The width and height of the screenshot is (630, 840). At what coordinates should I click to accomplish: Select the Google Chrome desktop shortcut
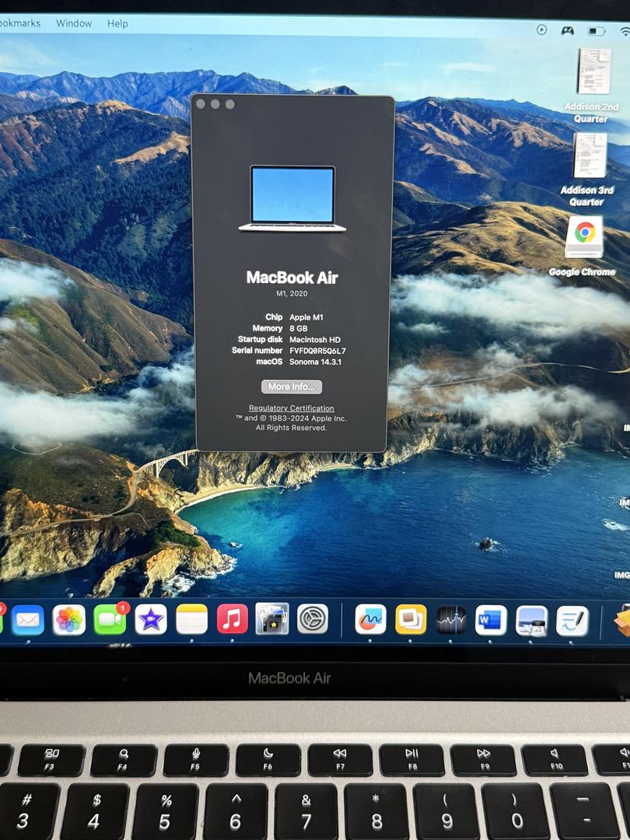click(x=584, y=237)
